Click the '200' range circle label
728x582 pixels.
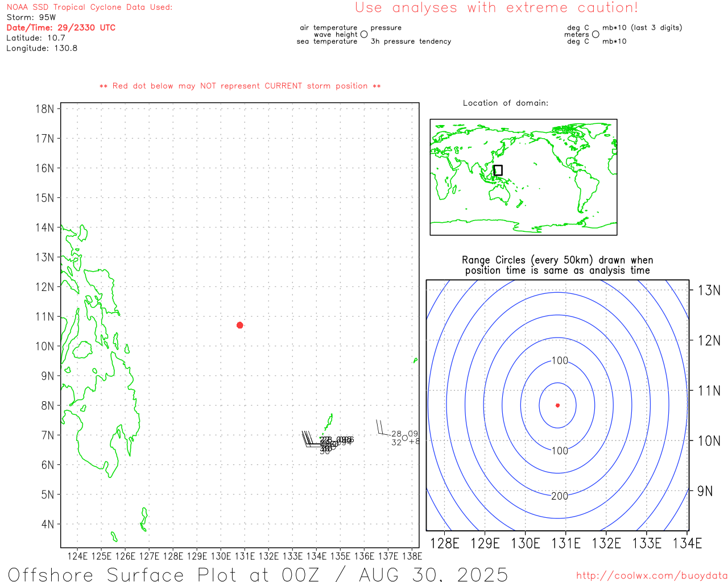pos(560,496)
